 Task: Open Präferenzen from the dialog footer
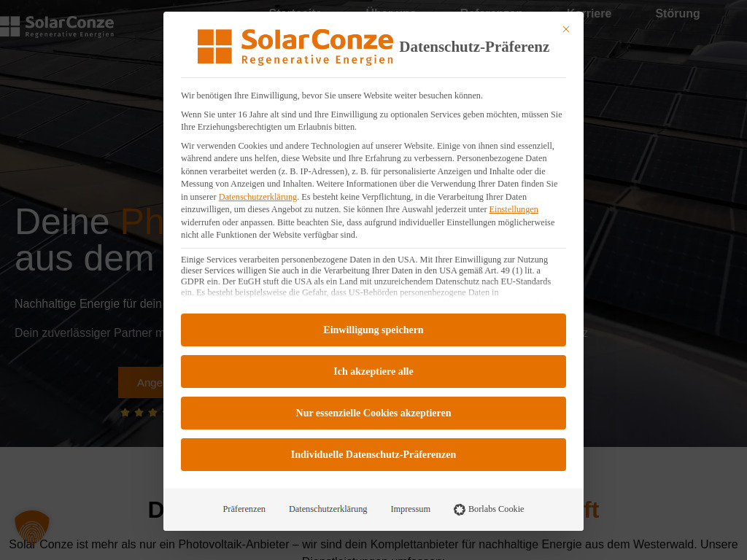coord(244,509)
